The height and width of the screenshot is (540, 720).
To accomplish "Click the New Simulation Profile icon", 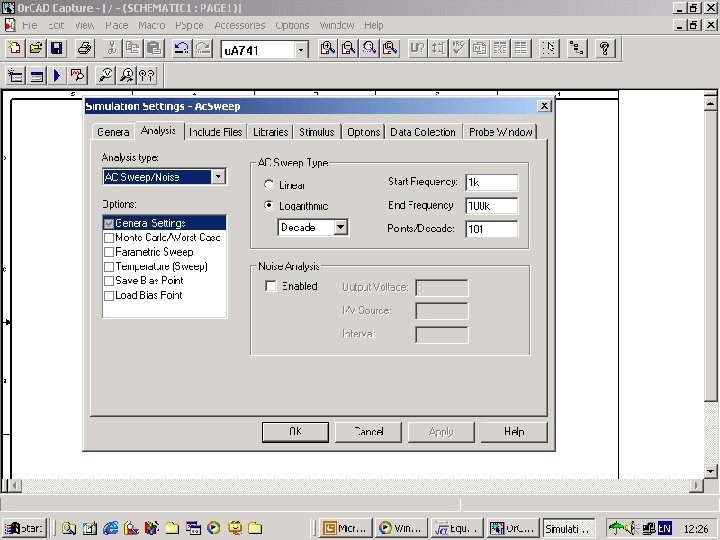I will tap(15, 75).
